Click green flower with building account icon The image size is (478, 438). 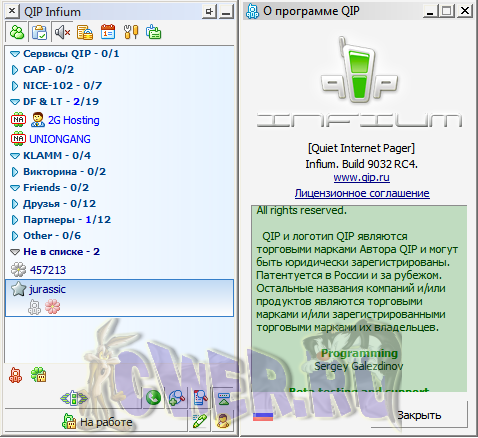coord(38,375)
